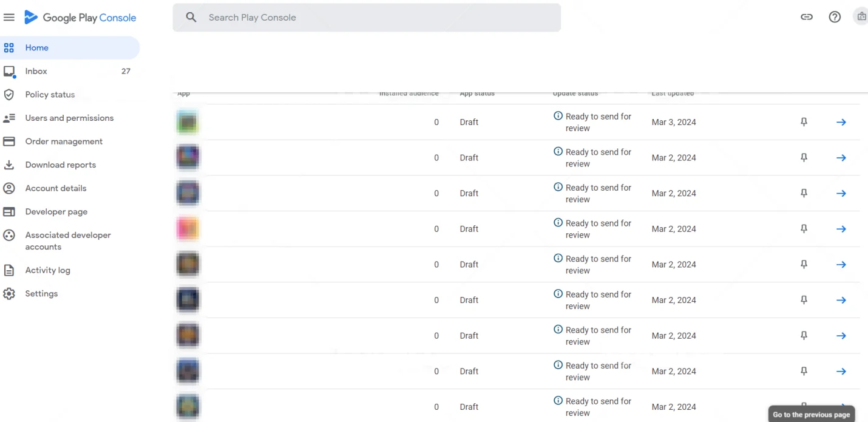The image size is (868, 422).
Task: Click the hamburger menu icon
Action: [x=9, y=18]
